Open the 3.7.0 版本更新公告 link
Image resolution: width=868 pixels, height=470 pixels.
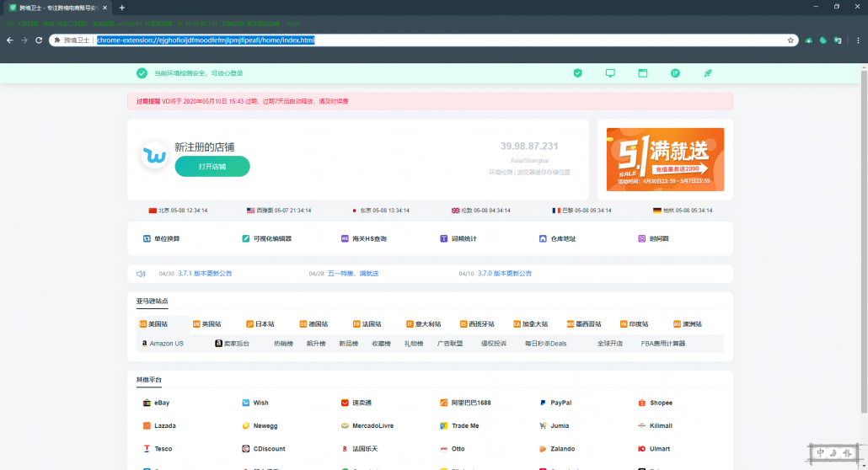pos(504,274)
